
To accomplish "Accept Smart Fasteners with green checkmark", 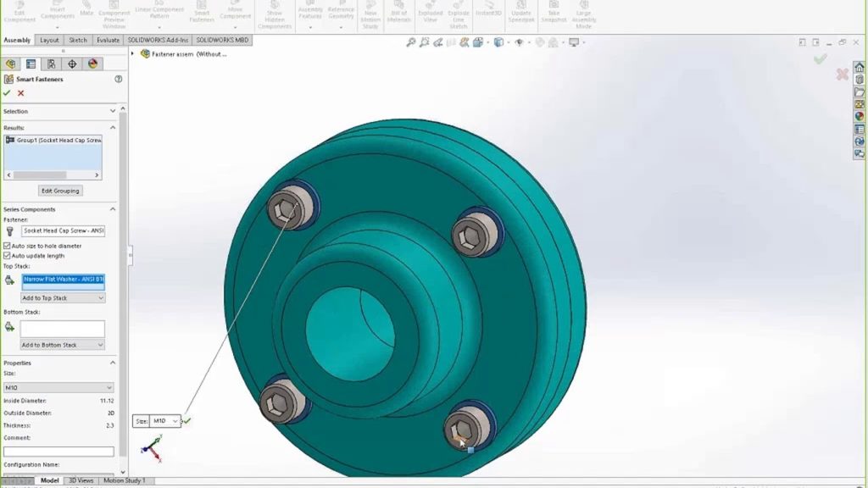I will pyautogui.click(x=7, y=93).
